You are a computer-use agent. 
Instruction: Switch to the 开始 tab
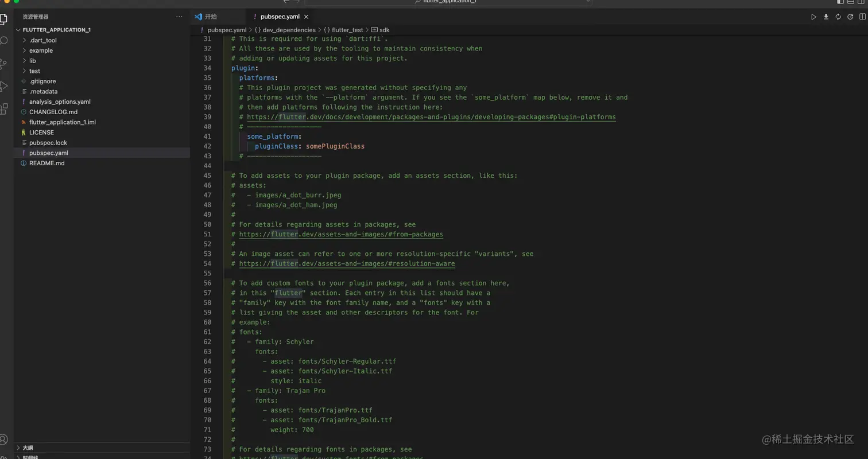(219, 17)
